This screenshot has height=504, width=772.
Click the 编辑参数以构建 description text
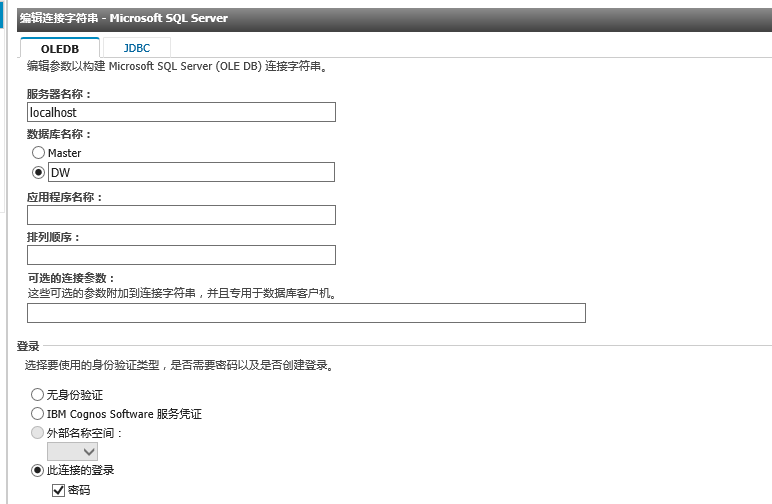[x=177, y=66]
